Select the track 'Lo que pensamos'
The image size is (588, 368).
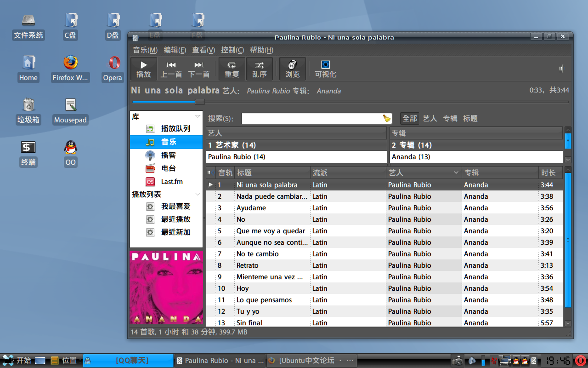(x=384, y=300)
